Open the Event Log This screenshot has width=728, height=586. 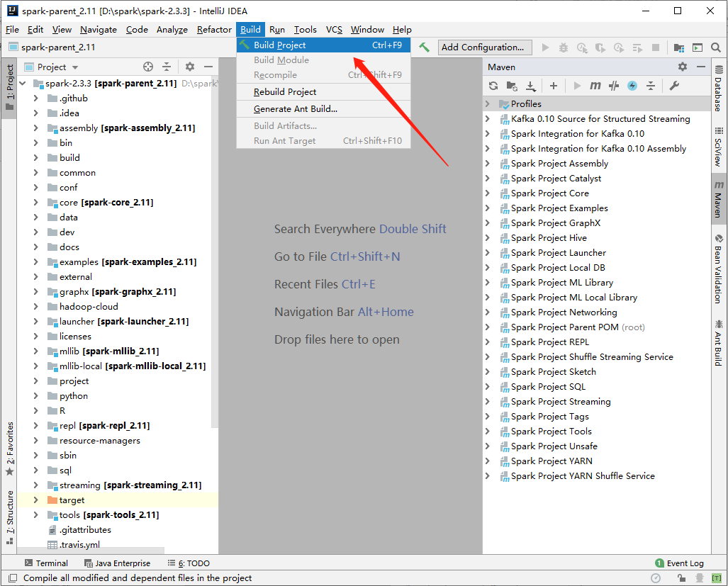click(683, 563)
